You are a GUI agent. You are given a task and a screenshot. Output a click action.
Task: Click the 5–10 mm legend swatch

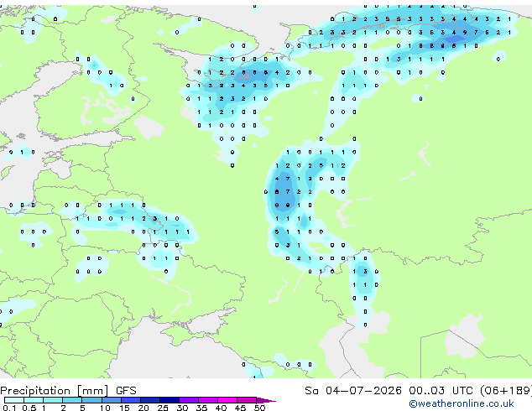[x=92, y=400]
